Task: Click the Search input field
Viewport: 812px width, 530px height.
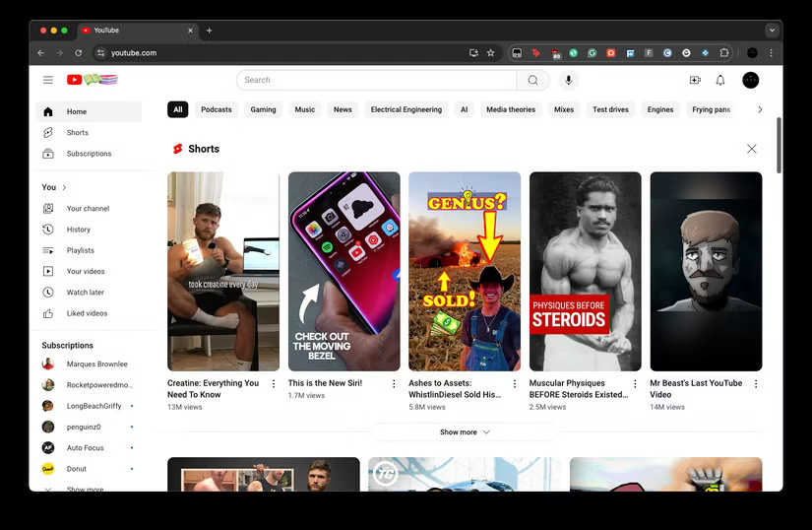Action: pos(377,80)
